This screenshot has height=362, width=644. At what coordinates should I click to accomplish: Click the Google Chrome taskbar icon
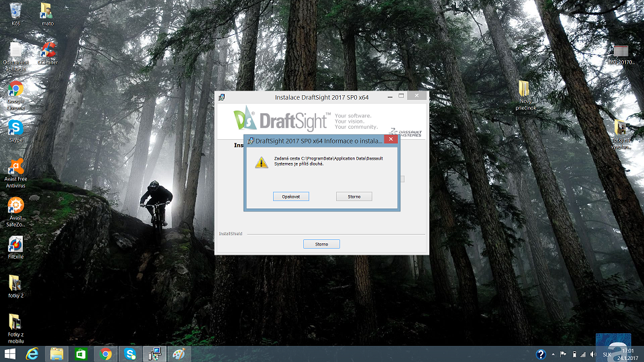105,354
